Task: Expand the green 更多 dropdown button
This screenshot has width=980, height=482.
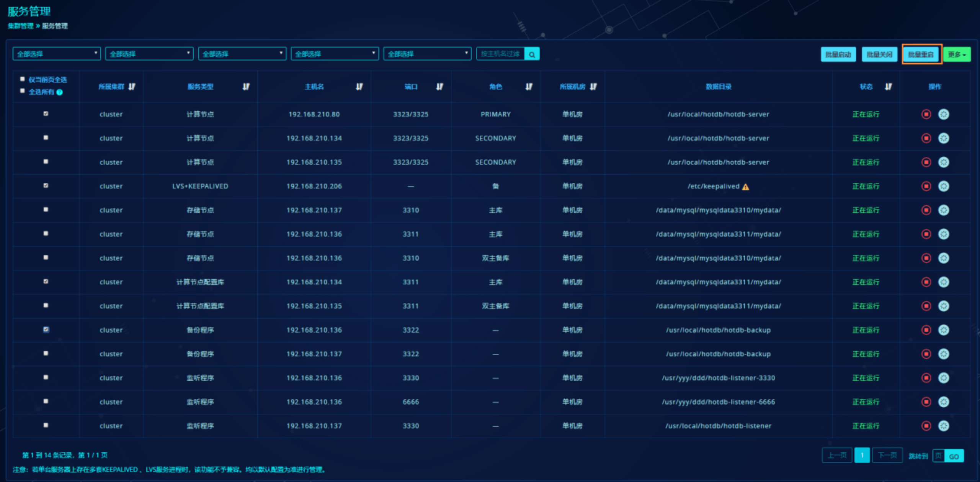Action: (956, 54)
